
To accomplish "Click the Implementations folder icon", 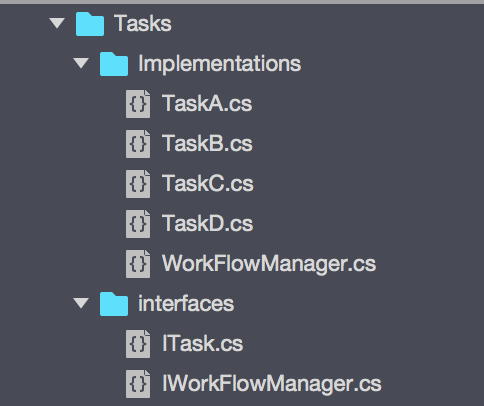I will point(114,64).
